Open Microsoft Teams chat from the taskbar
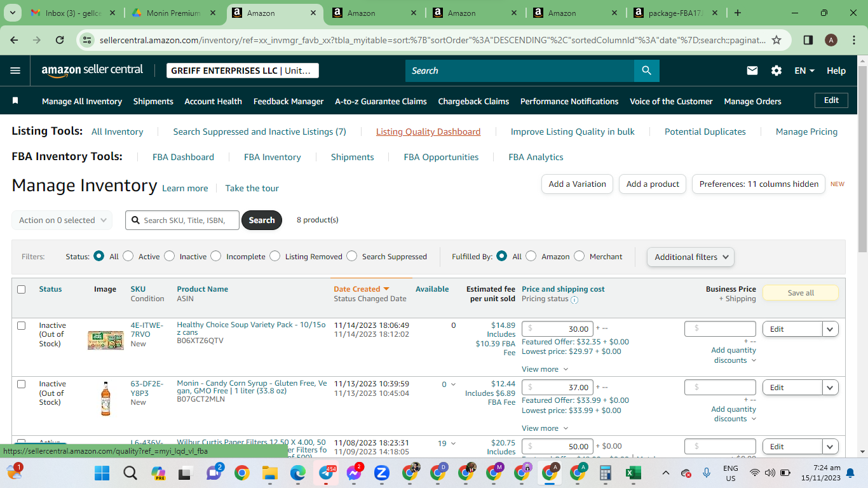 (x=214, y=473)
